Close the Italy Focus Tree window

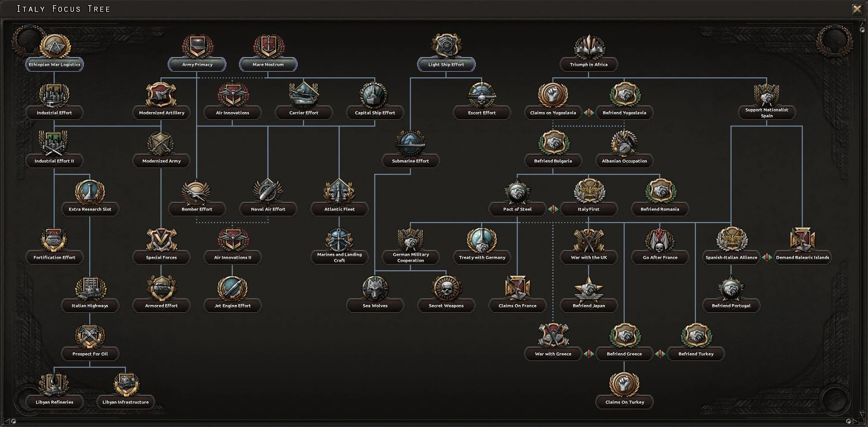(x=857, y=9)
